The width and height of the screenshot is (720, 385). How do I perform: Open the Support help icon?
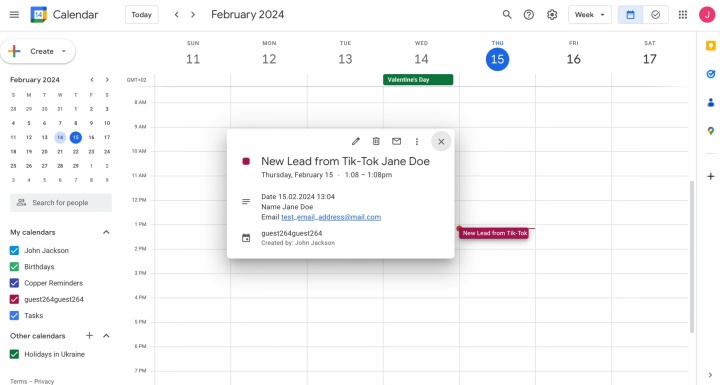click(x=529, y=15)
